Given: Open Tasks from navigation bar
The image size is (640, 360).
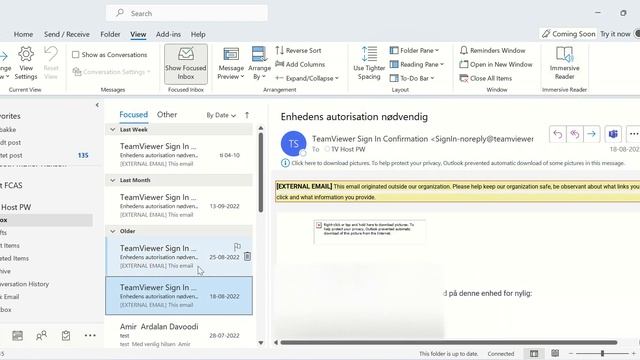Looking at the screenshot, I should point(66,336).
